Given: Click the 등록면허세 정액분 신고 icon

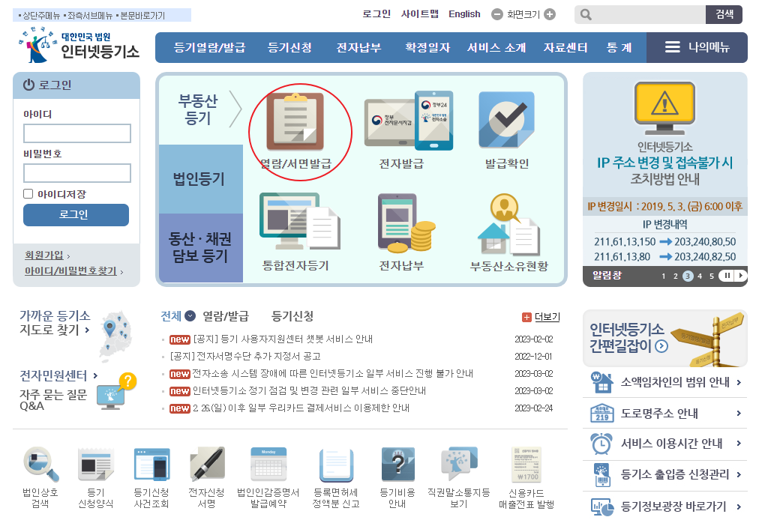Looking at the screenshot, I should [x=337, y=465].
